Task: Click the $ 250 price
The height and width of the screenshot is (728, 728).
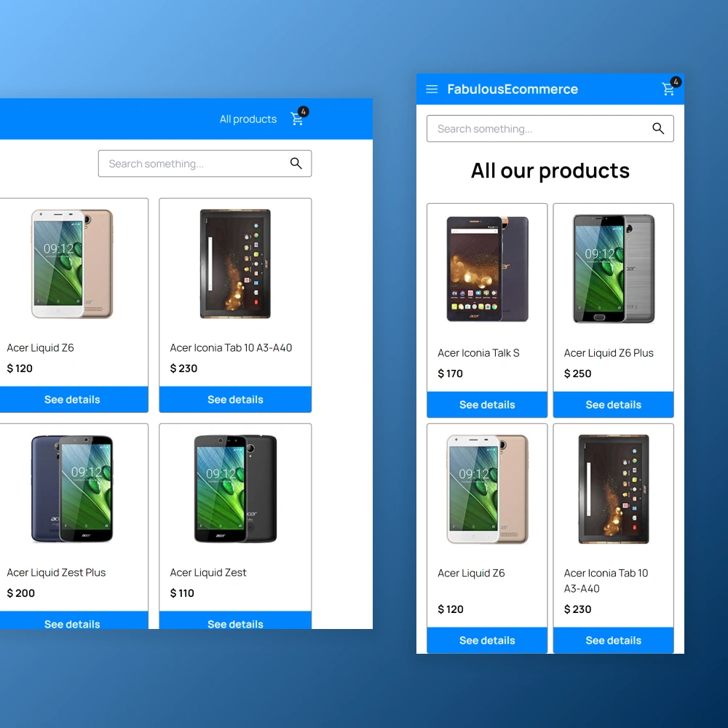Action: pos(577,373)
